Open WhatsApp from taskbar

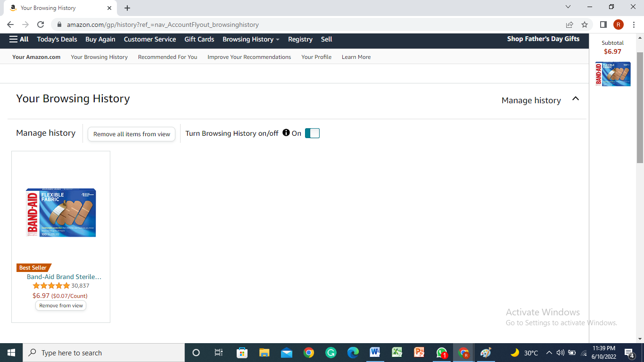[442, 353]
